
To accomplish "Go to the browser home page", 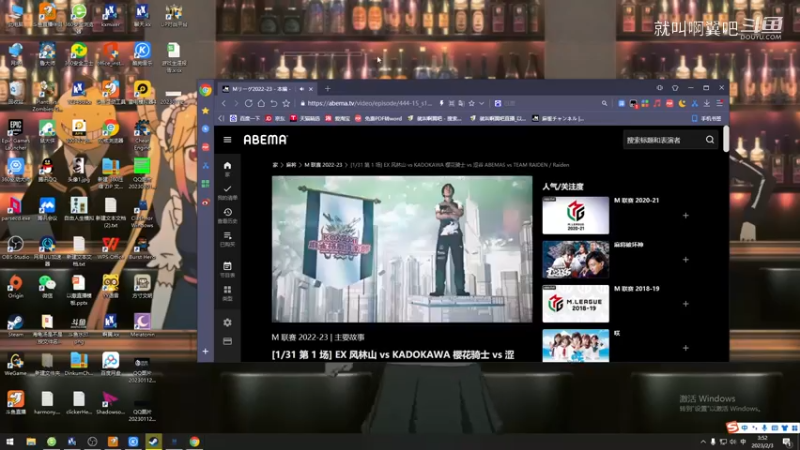I will pos(261,103).
